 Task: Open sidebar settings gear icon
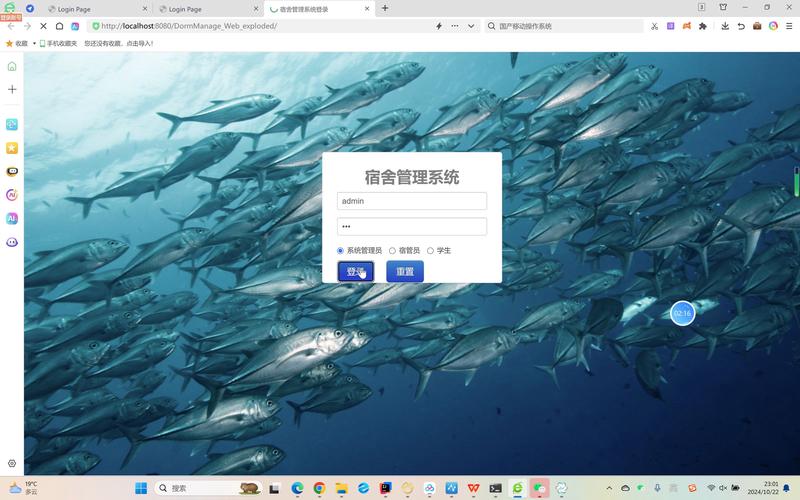pyautogui.click(x=12, y=464)
